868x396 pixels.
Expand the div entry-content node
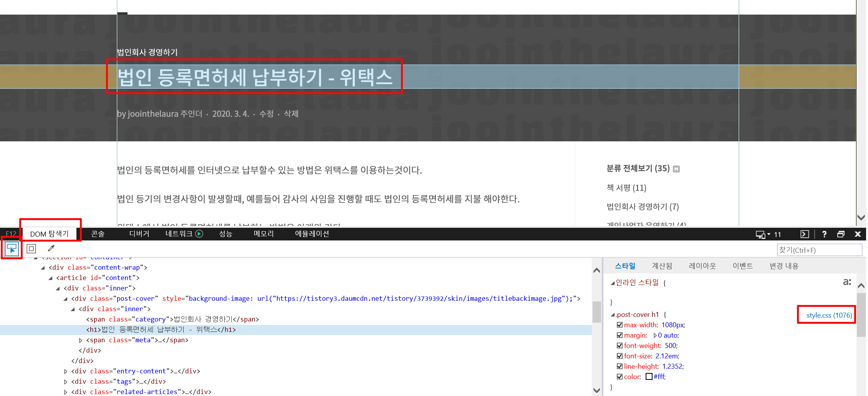(65, 371)
